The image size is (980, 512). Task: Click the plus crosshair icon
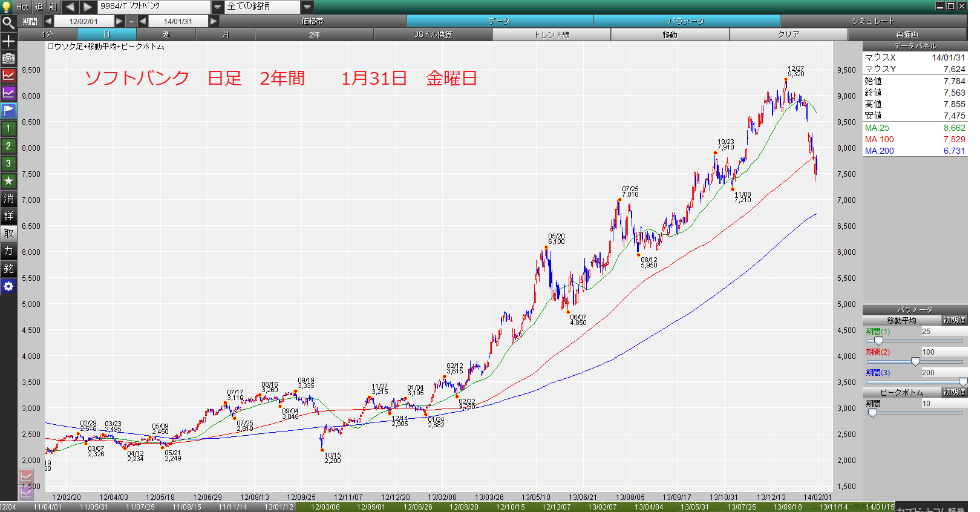[x=8, y=41]
